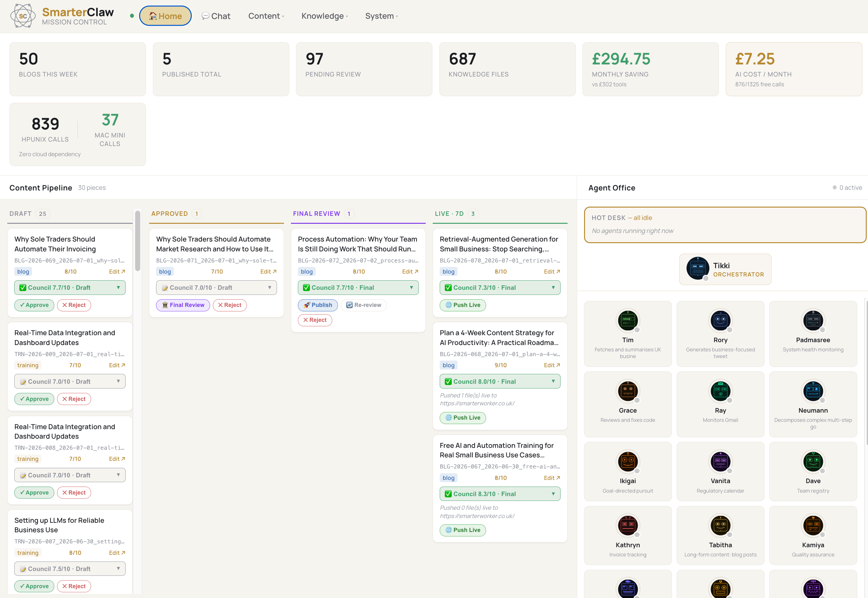The image size is (868, 598).
Task: Select Vanita agent robot avatar
Action: 720,461
